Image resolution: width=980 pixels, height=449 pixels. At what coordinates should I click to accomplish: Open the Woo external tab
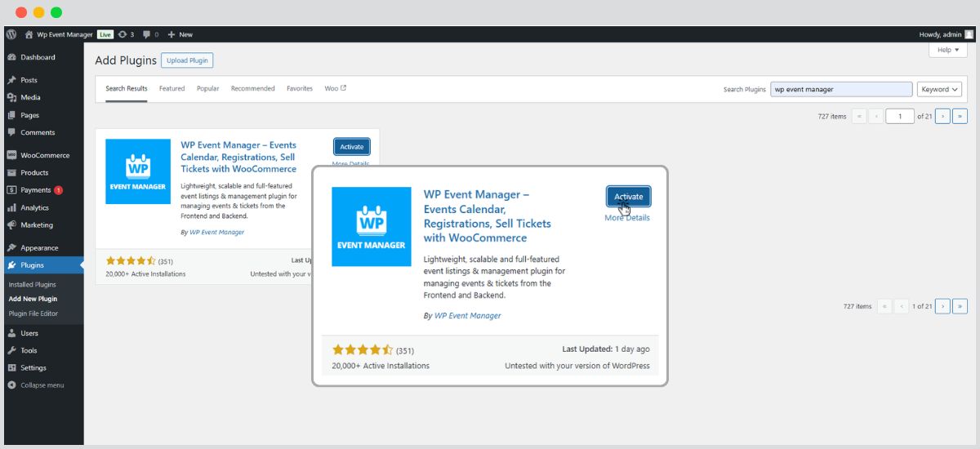[x=336, y=88]
